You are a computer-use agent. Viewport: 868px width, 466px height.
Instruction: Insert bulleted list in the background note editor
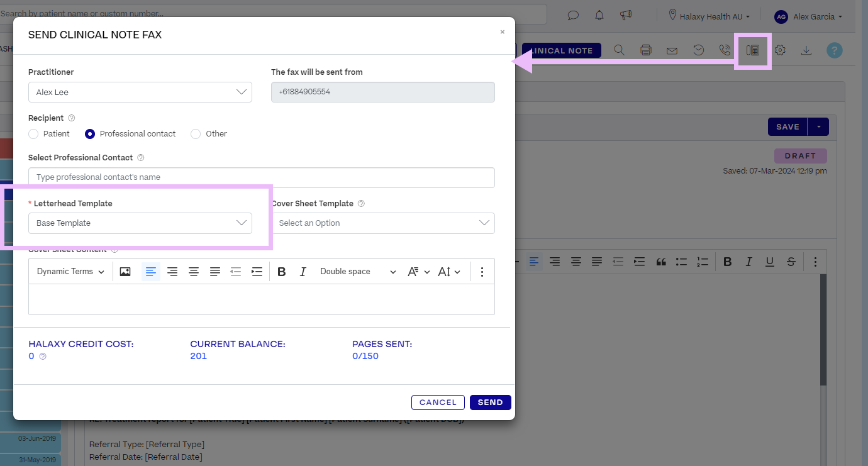[681, 262]
